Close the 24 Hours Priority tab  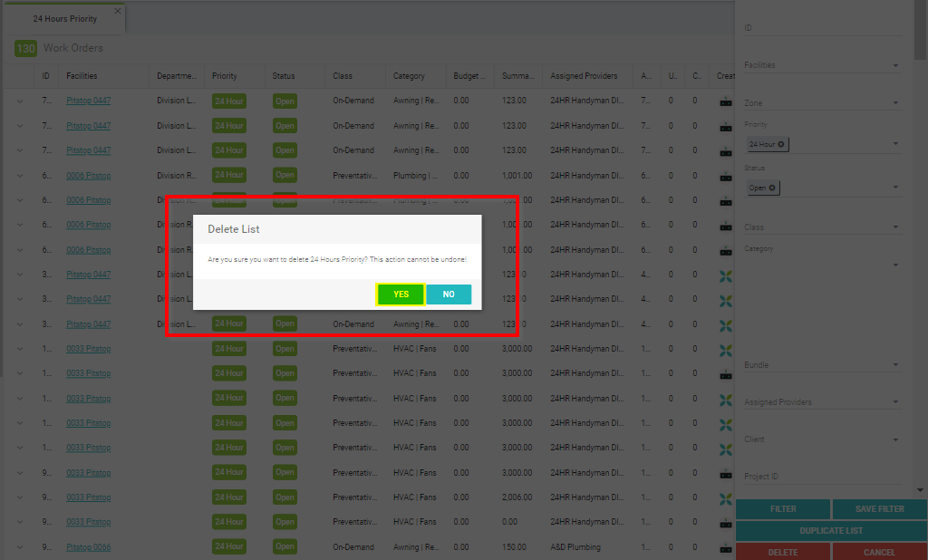click(x=118, y=12)
